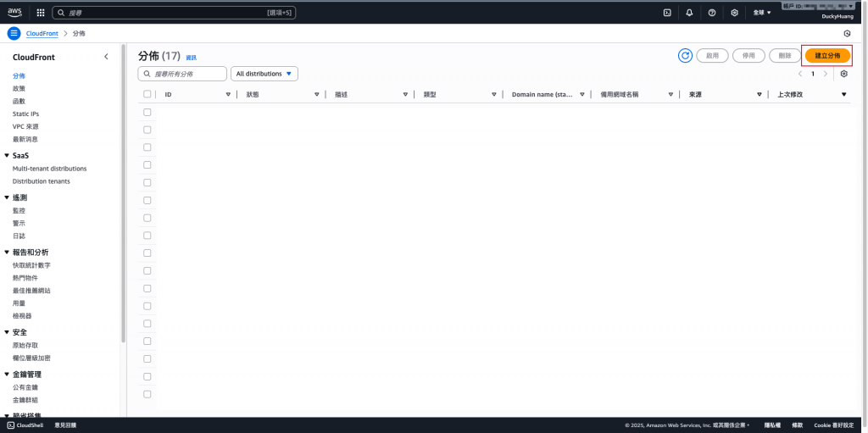The height and width of the screenshot is (433, 868).
Task: Click the 啟用 button
Action: (712, 56)
